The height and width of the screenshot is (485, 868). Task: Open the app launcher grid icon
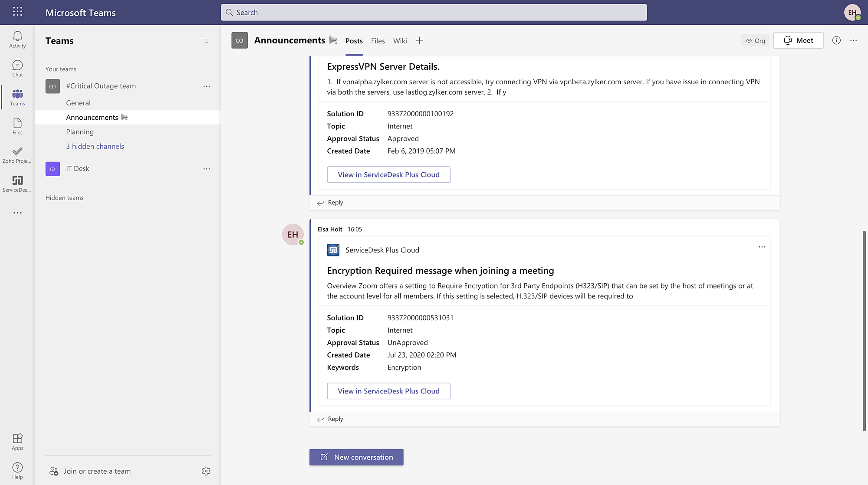[x=17, y=12]
